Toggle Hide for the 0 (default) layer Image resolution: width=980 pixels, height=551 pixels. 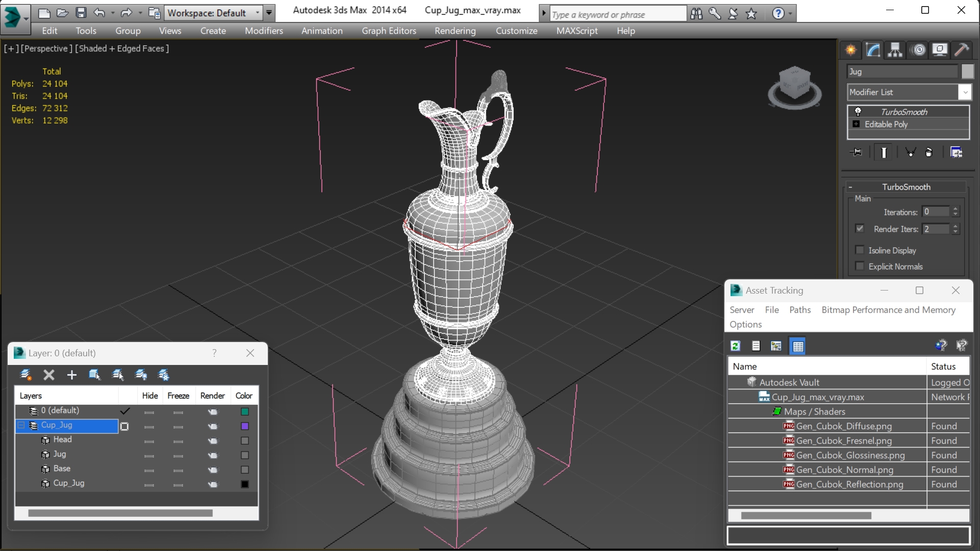pyautogui.click(x=149, y=412)
